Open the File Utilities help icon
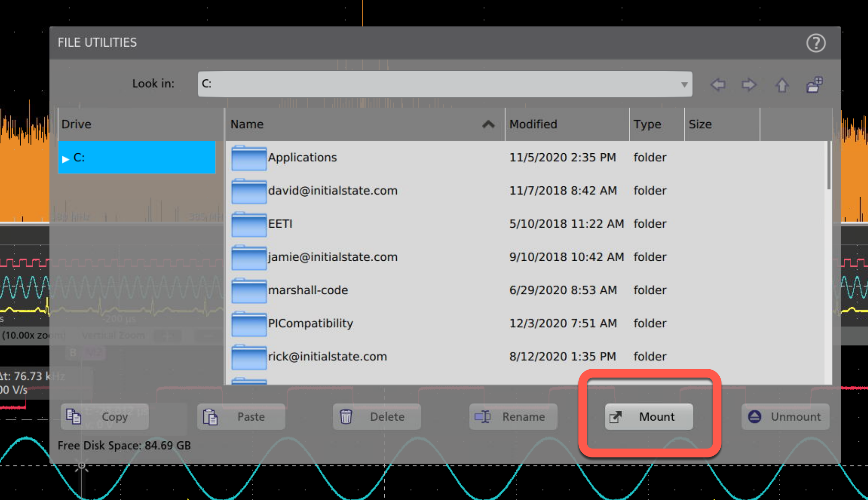The height and width of the screenshot is (500, 868). point(816,43)
